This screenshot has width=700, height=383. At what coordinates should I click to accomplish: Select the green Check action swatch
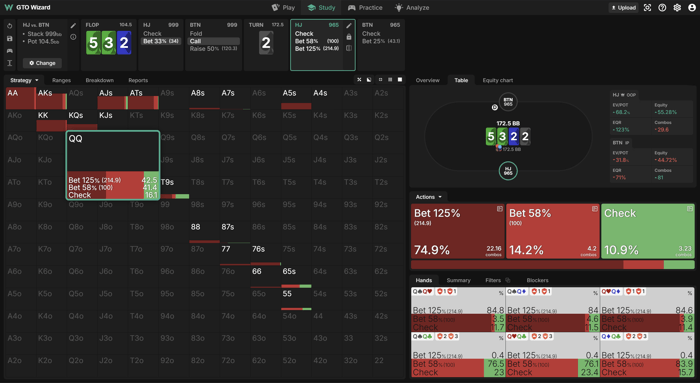pyautogui.click(x=648, y=231)
